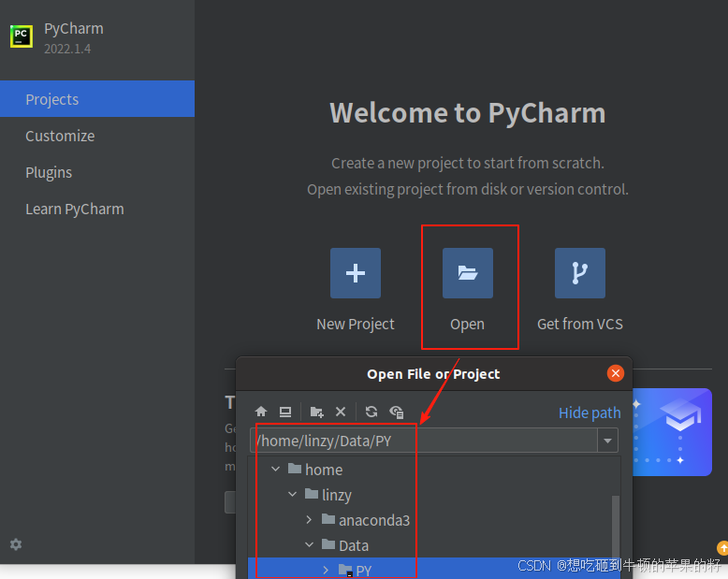The image size is (728, 579).
Task: Click the Open label text
Action: pos(467,325)
